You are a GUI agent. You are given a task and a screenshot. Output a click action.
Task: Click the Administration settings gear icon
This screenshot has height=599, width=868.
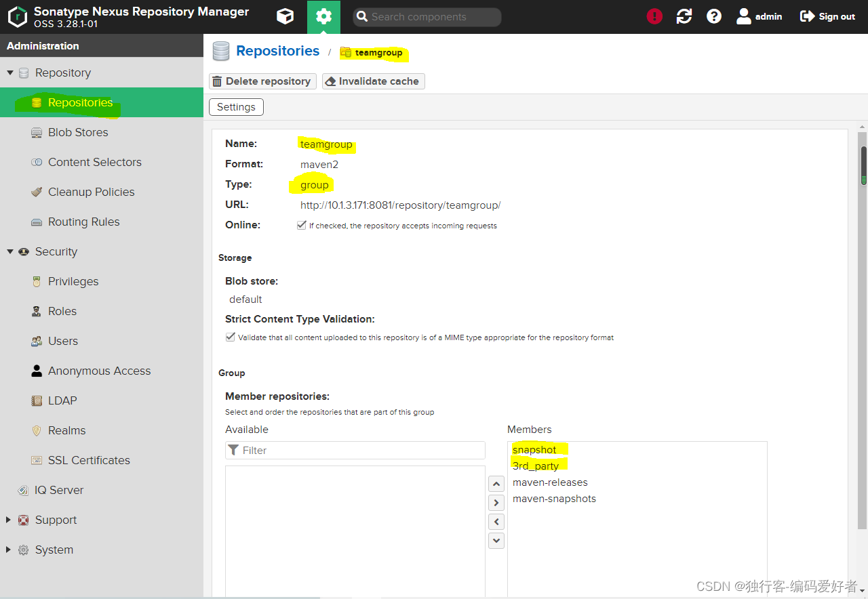pos(323,16)
